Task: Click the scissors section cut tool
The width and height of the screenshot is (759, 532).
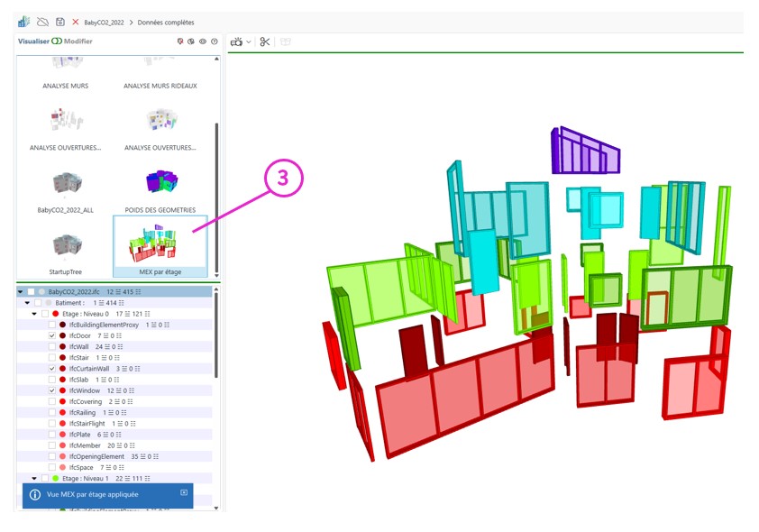Action: [x=265, y=41]
